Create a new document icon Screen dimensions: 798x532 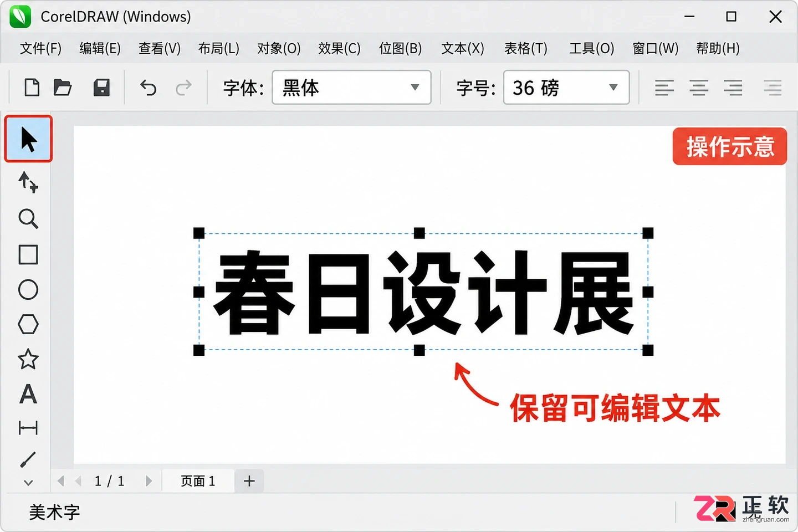point(32,88)
